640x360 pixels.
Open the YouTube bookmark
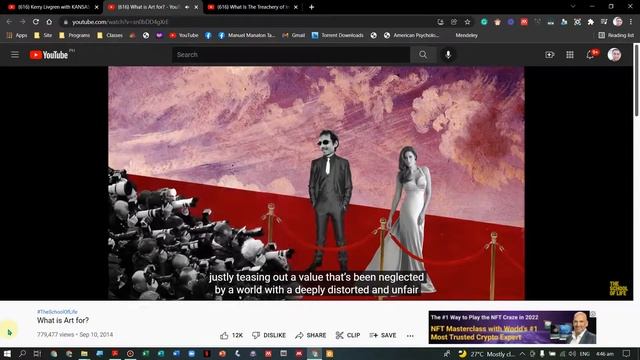click(x=184, y=36)
